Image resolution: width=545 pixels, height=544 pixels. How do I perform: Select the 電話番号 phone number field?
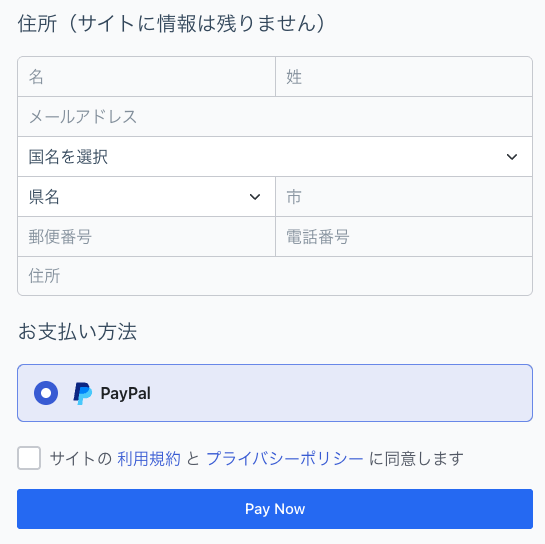pos(404,237)
